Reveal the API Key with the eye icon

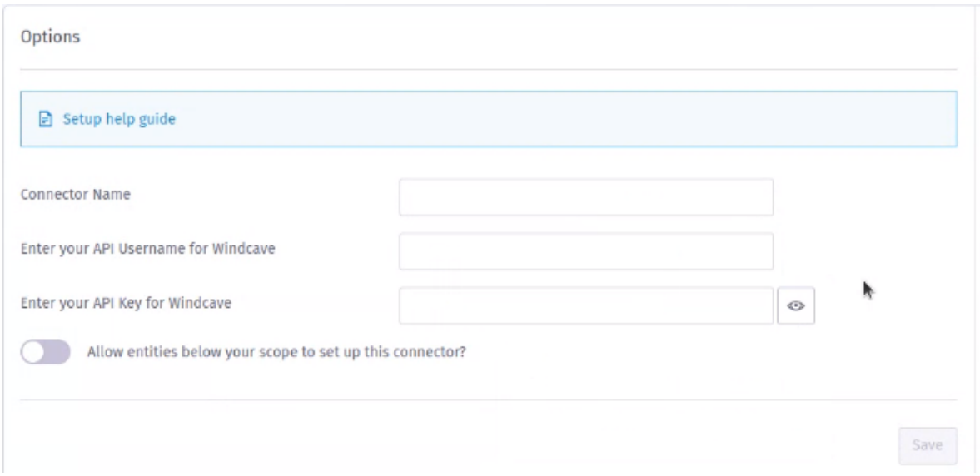[x=796, y=305]
